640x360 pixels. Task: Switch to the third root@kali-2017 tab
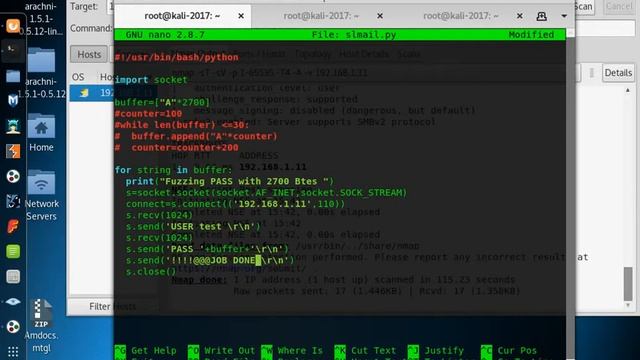tap(461, 16)
